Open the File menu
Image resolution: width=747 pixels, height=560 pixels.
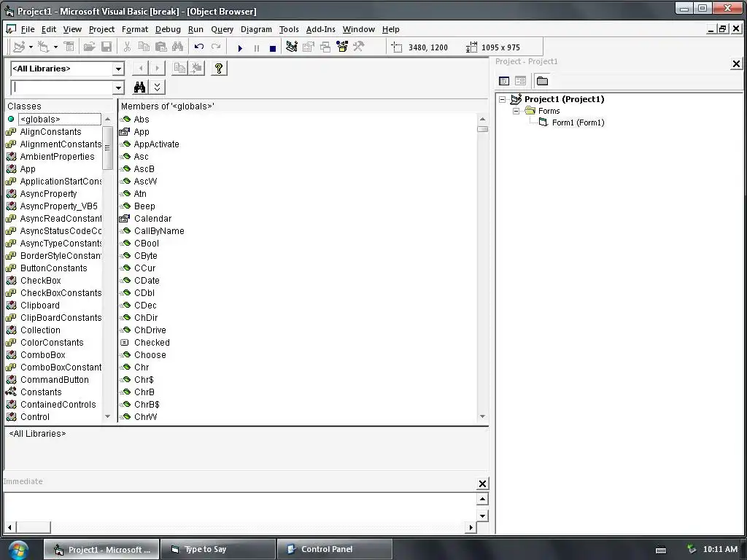tap(28, 29)
